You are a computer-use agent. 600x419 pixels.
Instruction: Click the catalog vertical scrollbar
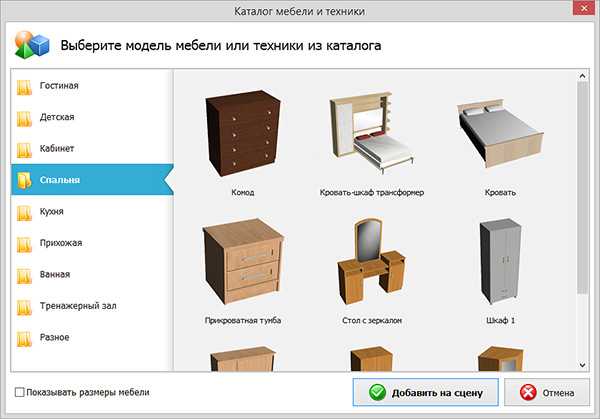pos(582,200)
